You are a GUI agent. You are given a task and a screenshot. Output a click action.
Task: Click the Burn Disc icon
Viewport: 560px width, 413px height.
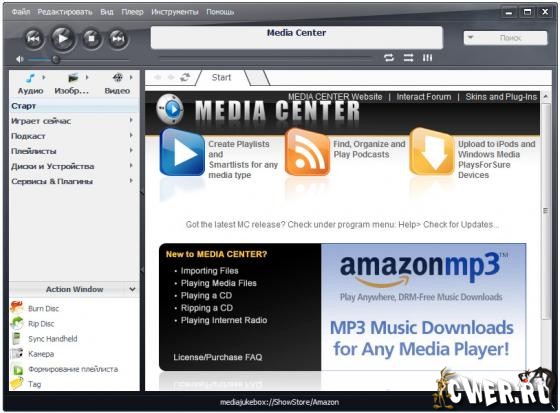16,308
